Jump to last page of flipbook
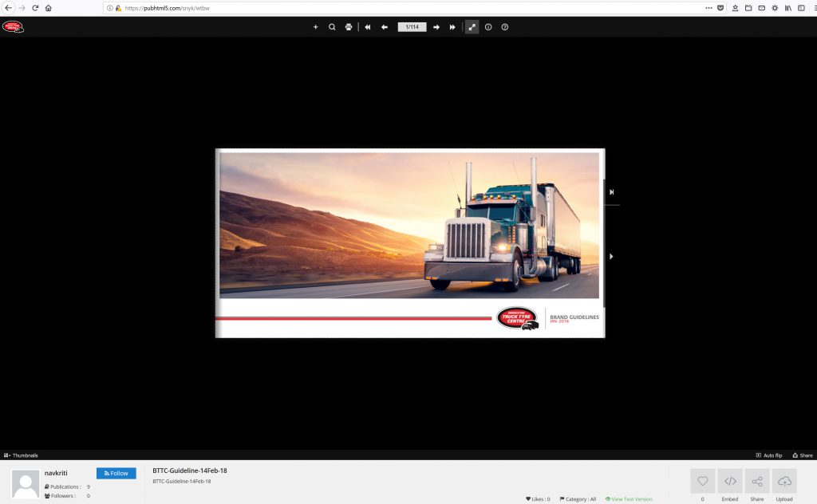817x504 pixels. click(452, 27)
